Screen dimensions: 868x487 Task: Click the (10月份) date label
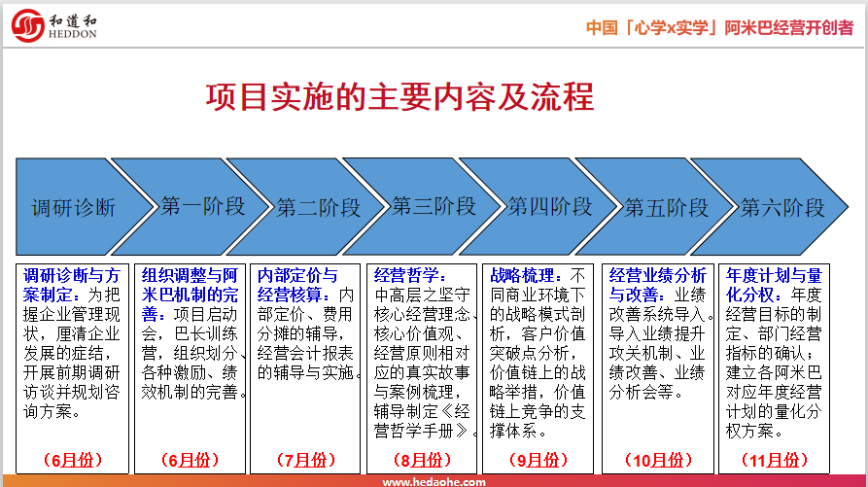(658, 460)
